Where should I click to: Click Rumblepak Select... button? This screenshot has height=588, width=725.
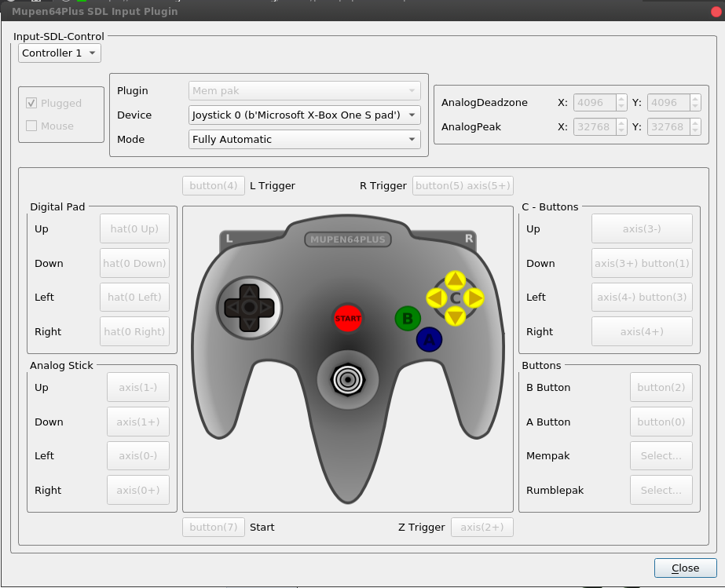pyautogui.click(x=661, y=490)
